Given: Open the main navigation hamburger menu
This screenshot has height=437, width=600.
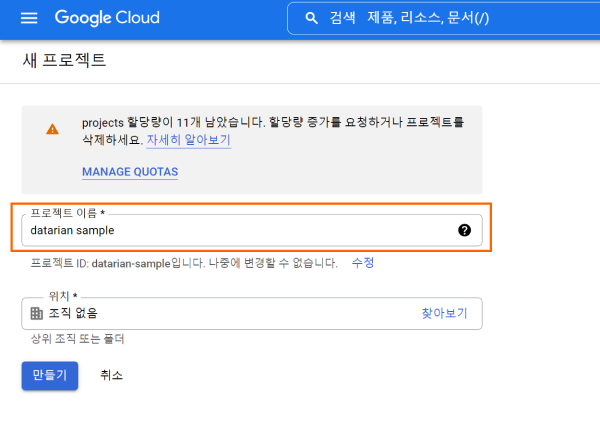Looking at the screenshot, I should [x=28, y=19].
